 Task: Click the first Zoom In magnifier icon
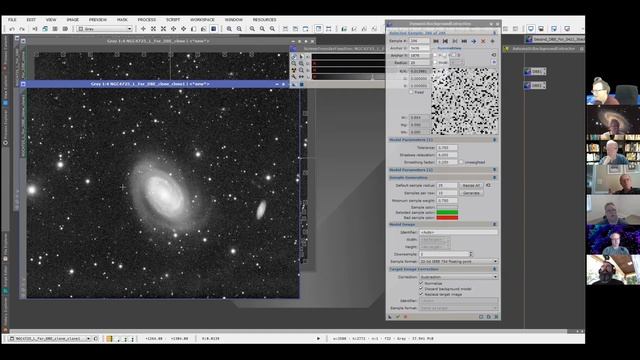pyautogui.click(x=229, y=29)
